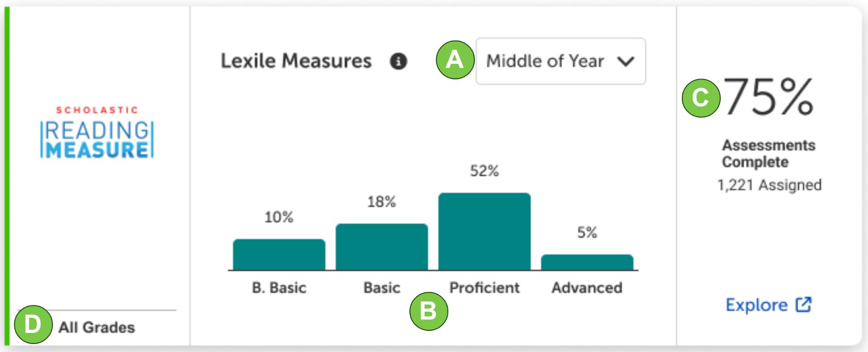The height and width of the screenshot is (352, 868).
Task: Open the Explore link
Action: coord(768,305)
